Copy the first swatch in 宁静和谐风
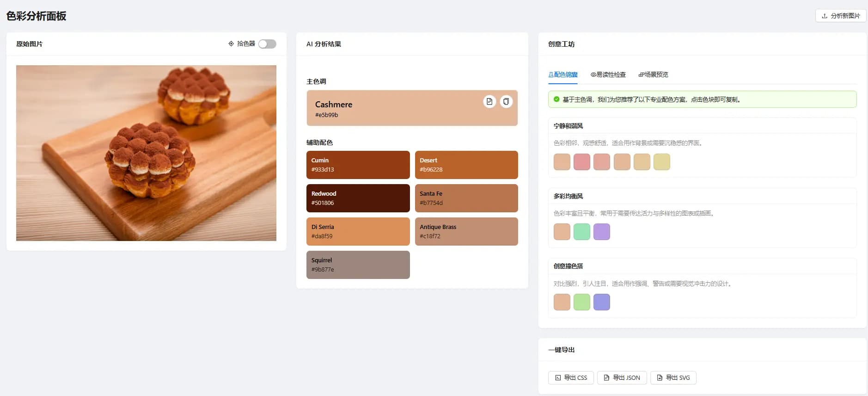The image size is (868, 396). coord(562,162)
